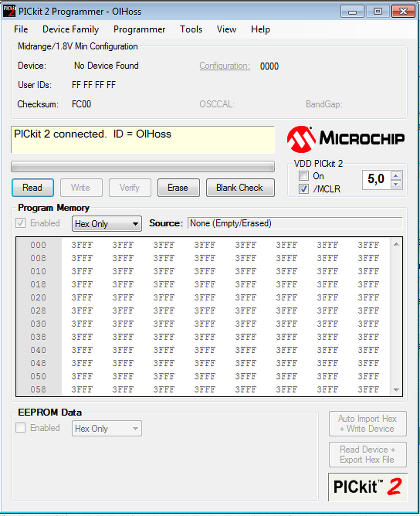Click the Read button
Viewport: 420px width, 516px height.
tap(33, 187)
